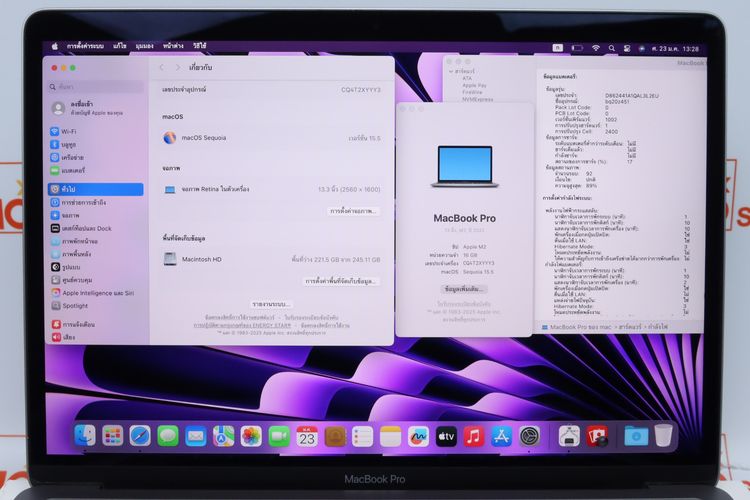This screenshot has width=750, height=500.
Task: Open the แก้ไข menu
Action: (x=120, y=46)
